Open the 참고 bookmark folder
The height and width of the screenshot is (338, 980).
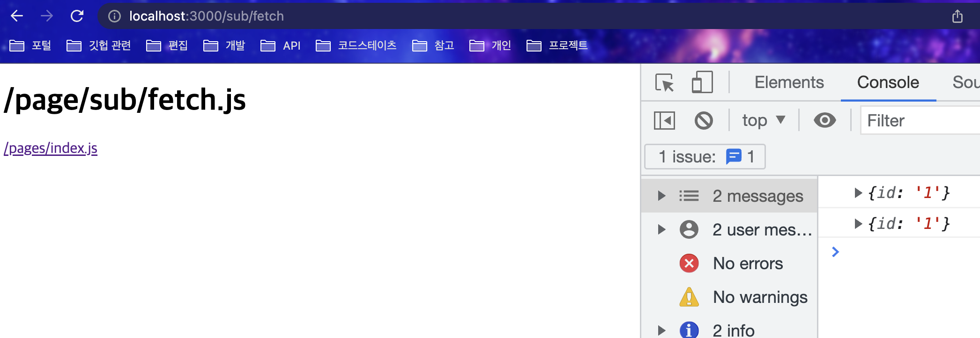tap(433, 45)
